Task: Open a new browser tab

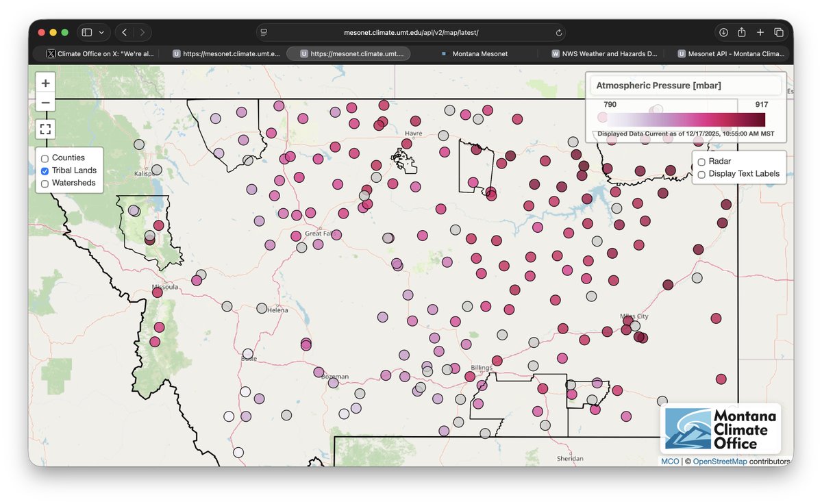Action: 760,32
